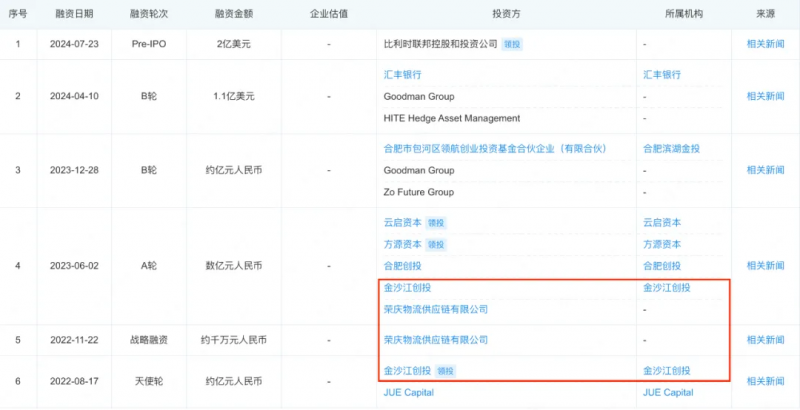This screenshot has width=800, height=410.
Task: Open 相关新闻 link for 2024-04-10 round
Action: [765, 96]
